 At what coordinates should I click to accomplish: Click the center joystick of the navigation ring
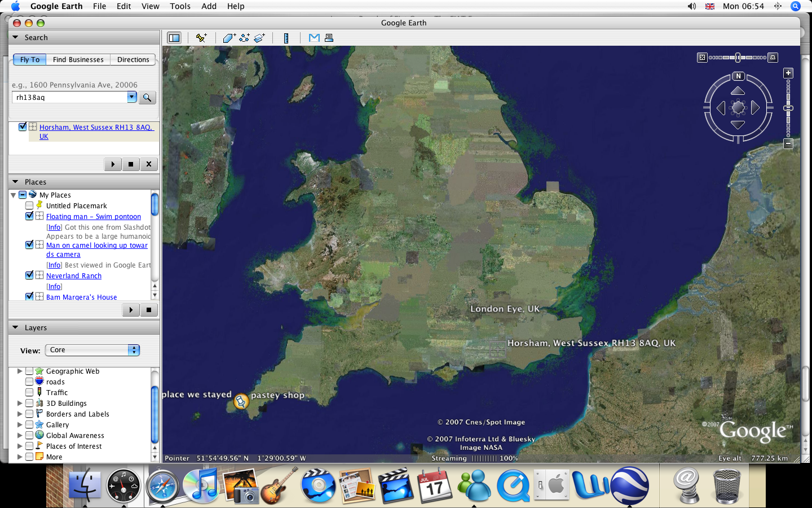738,108
